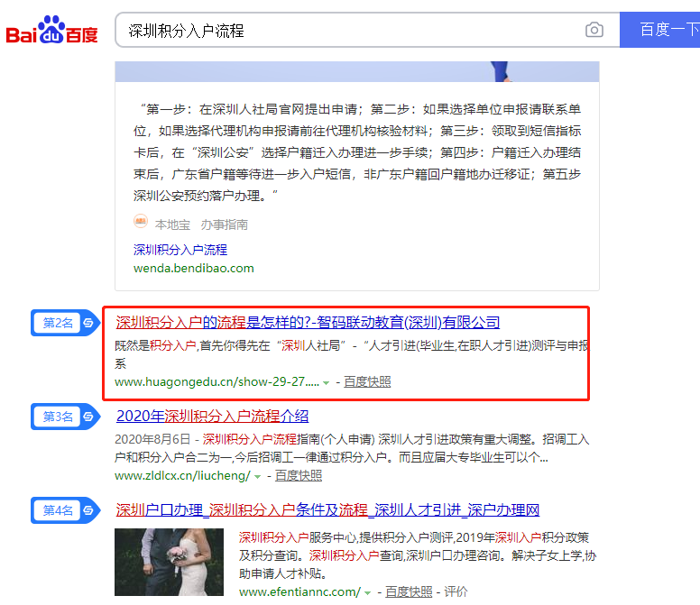Click 办事指南 label in featured answer
700x605 pixels.
click(x=224, y=225)
